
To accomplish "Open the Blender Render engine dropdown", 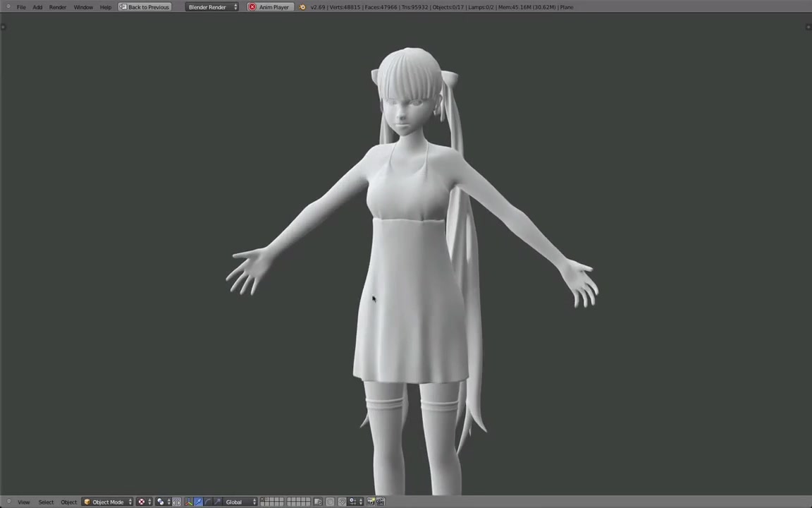I will coord(211,7).
